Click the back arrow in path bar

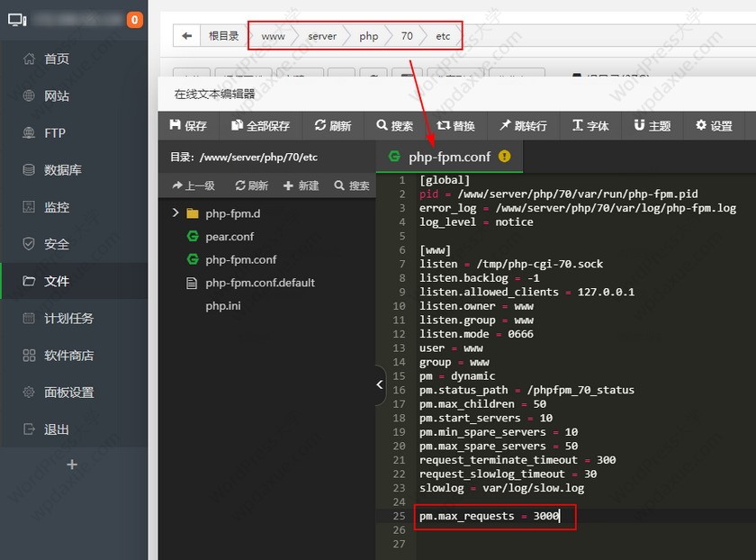[187, 36]
